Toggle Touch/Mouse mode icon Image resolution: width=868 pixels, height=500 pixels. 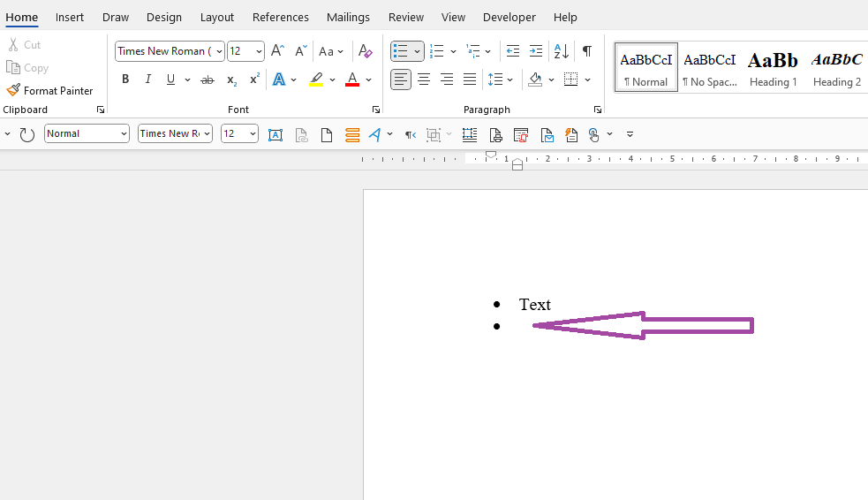[593, 134]
